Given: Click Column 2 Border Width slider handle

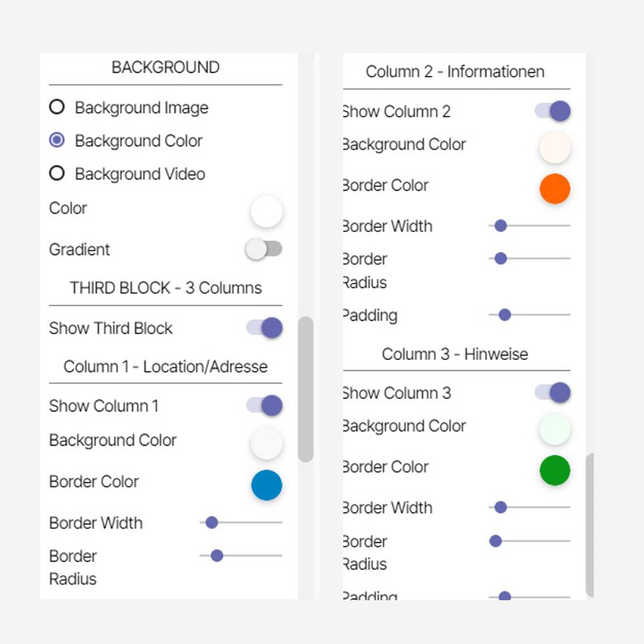Looking at the screenshot, I should click(x=500, y=225).
